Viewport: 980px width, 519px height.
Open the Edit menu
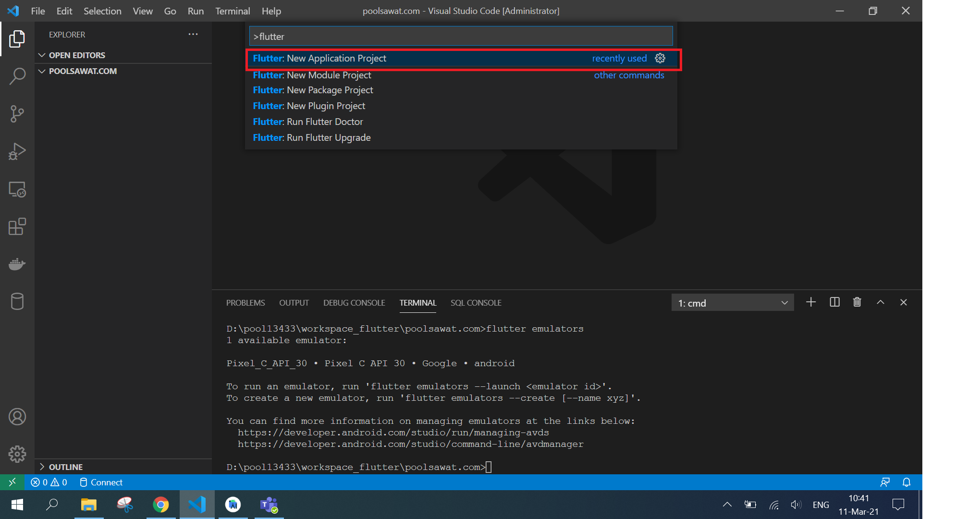pos(64,11)
